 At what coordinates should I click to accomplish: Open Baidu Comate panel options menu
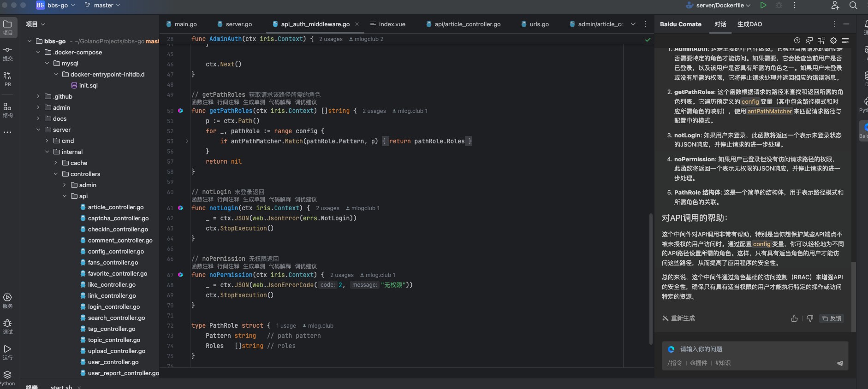[x=834, y=24]
